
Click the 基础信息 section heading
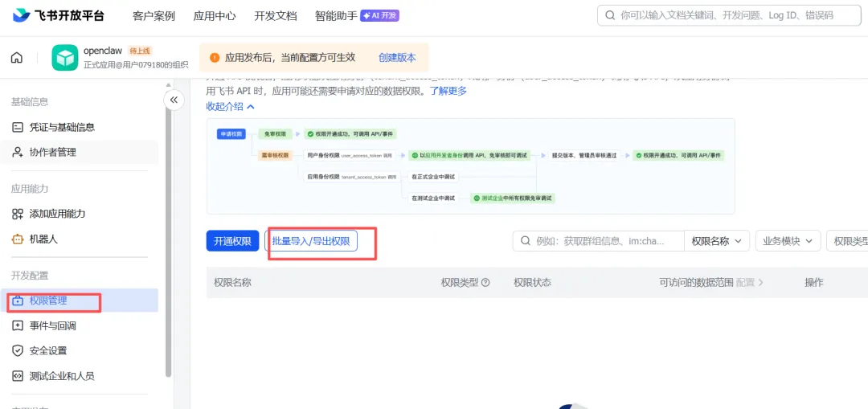30,102
